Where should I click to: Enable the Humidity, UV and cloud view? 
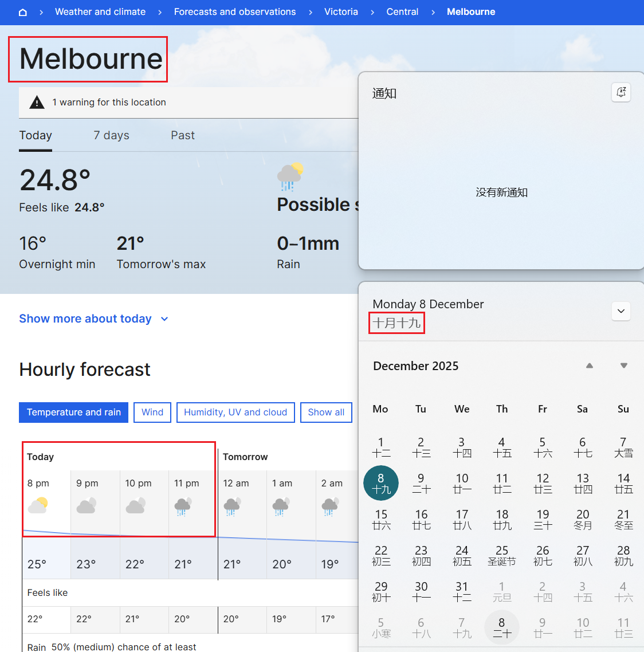pyautogui.click(x=235, y=412)
